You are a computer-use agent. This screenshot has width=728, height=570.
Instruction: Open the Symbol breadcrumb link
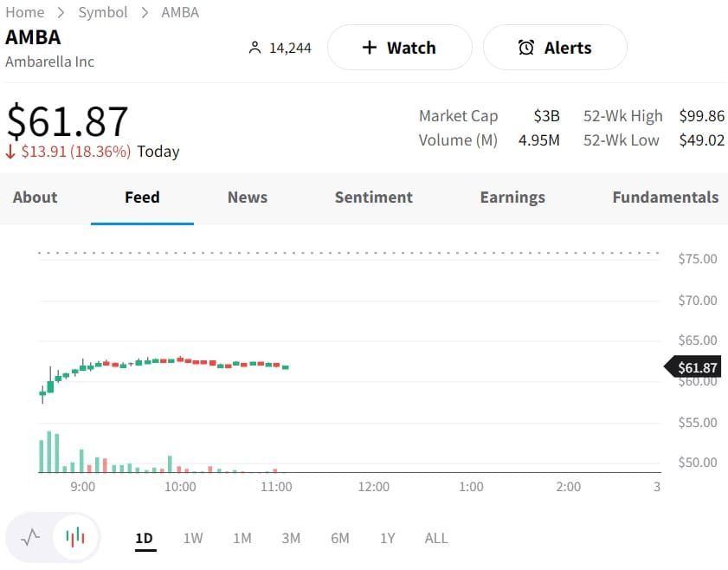pyautogui.click(x=102, y=12)
